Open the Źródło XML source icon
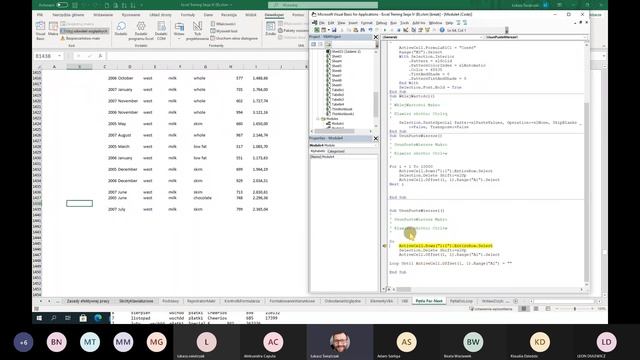This screenshot has width=640, height=360. [270, 29]
